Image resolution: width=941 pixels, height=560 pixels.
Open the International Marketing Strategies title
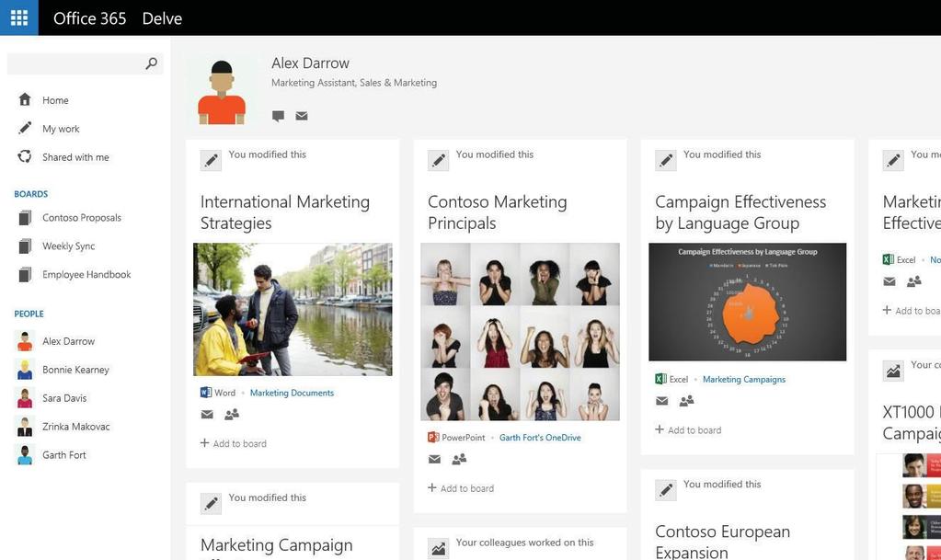click(x=285, y=212)
